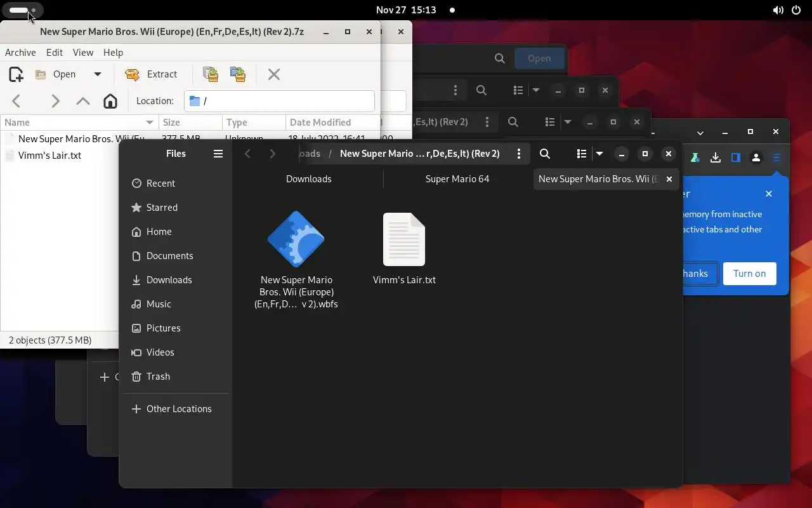This screenshot has height=508, width=812.
Task: Close the New Super Mario Bros. Wii tab
Action: (669, 179)
